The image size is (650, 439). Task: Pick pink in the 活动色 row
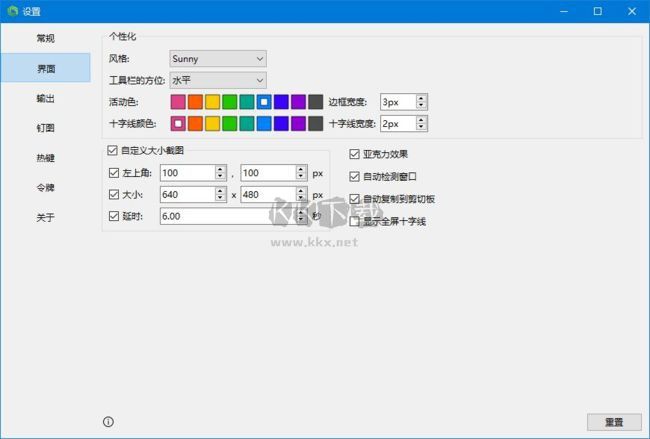[x=178, y=102]
